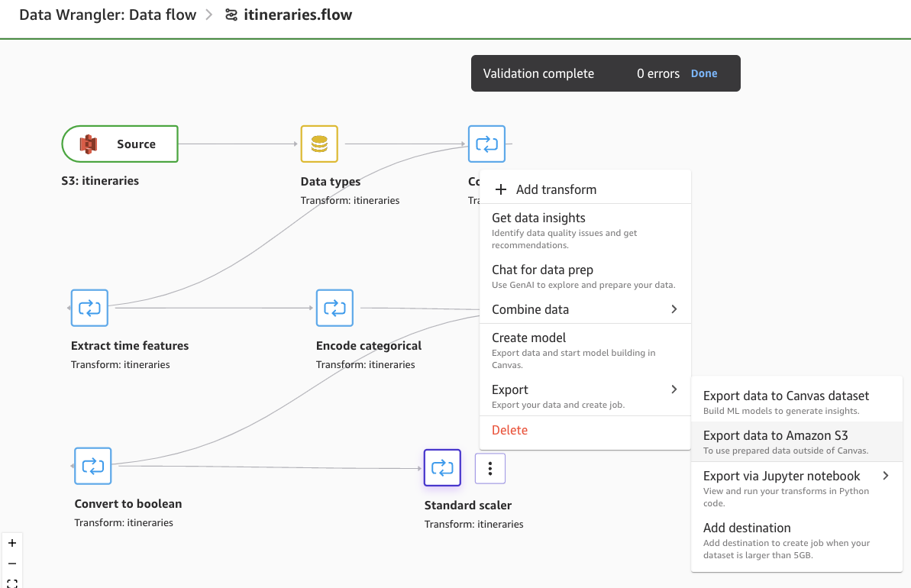
Task: Click the transform node under Validation banner
Action: (x=487, y=144)
